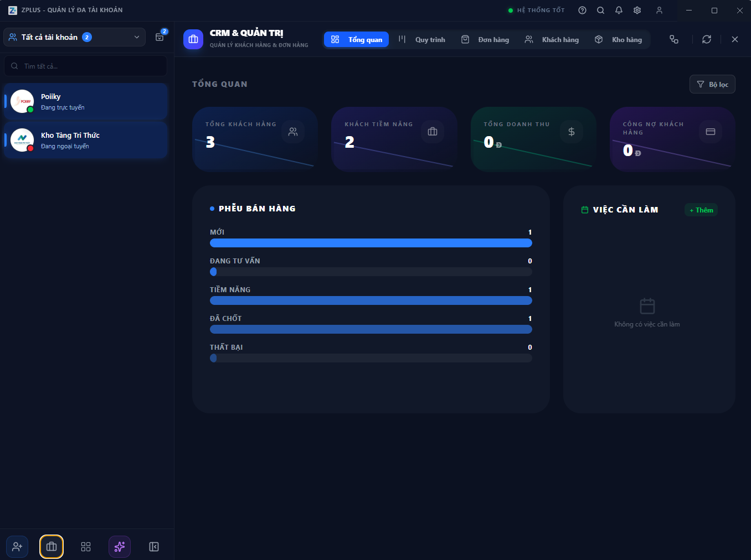Close the CRM panel with X

(734, 39)
